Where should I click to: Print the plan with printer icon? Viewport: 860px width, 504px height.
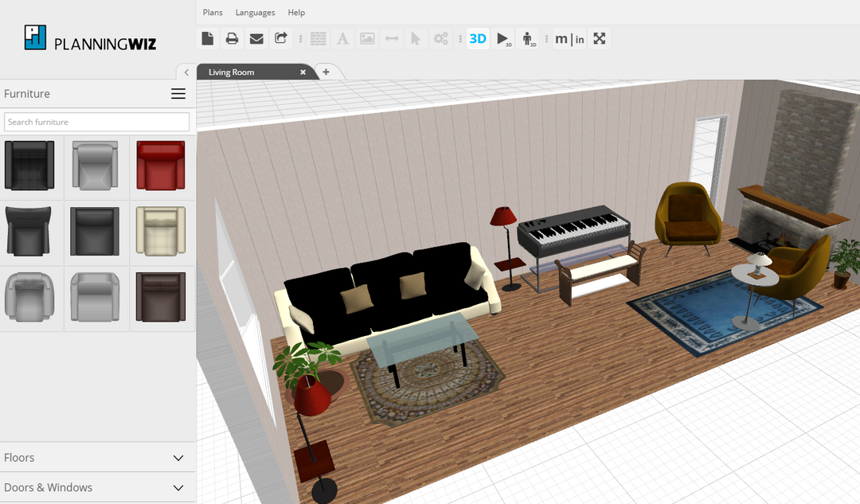click(232, 38)
